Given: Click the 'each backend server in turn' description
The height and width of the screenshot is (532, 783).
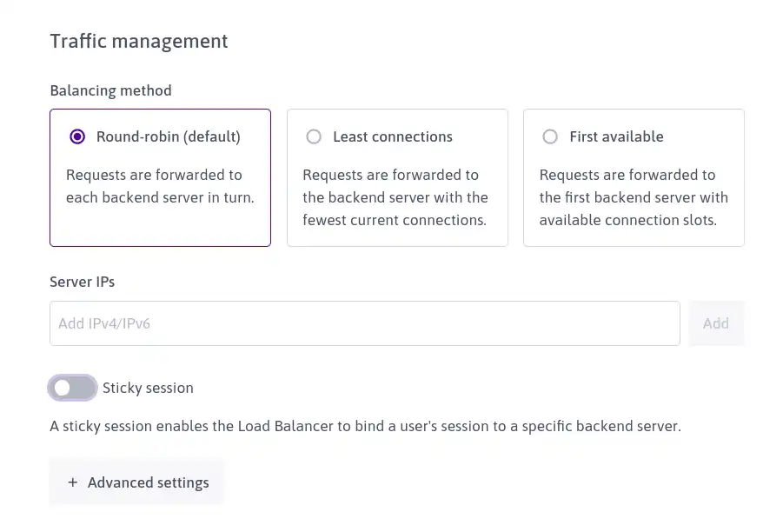Looking at the screenshot, I should point(160,197).
